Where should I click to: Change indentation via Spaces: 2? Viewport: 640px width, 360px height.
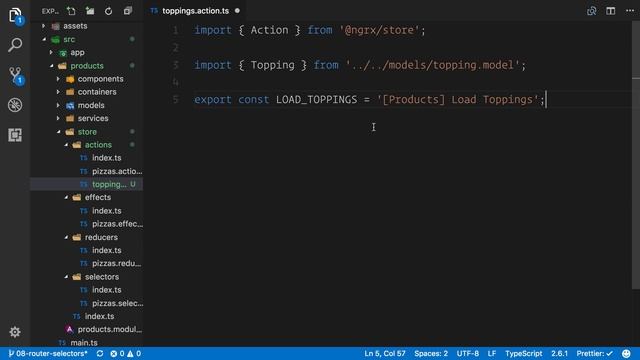tap(431, 353)
